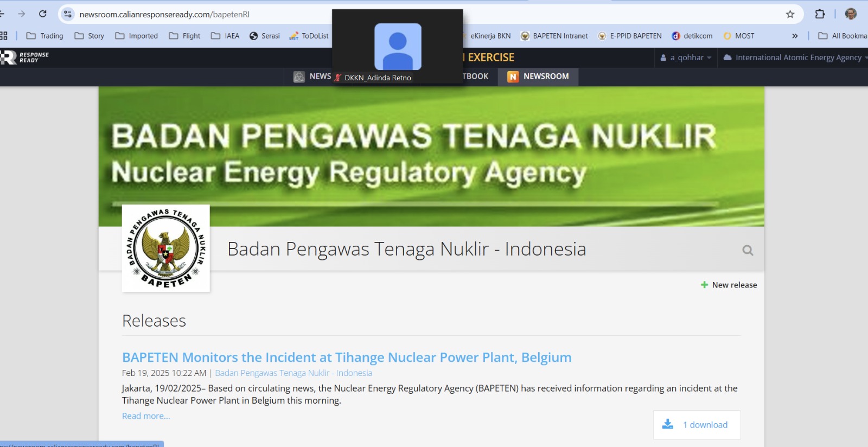Click the green plus icon for New release
Viewport: 868px width, 447px height.
(x=704, y=285)
